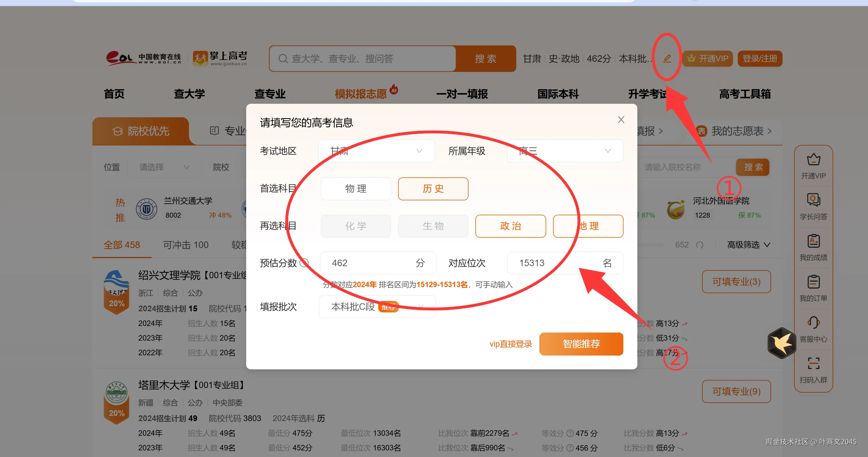This screenshot has width=868, height=457.
Task: Expand the 所属年级 dropdown
Action: [565, 151]
